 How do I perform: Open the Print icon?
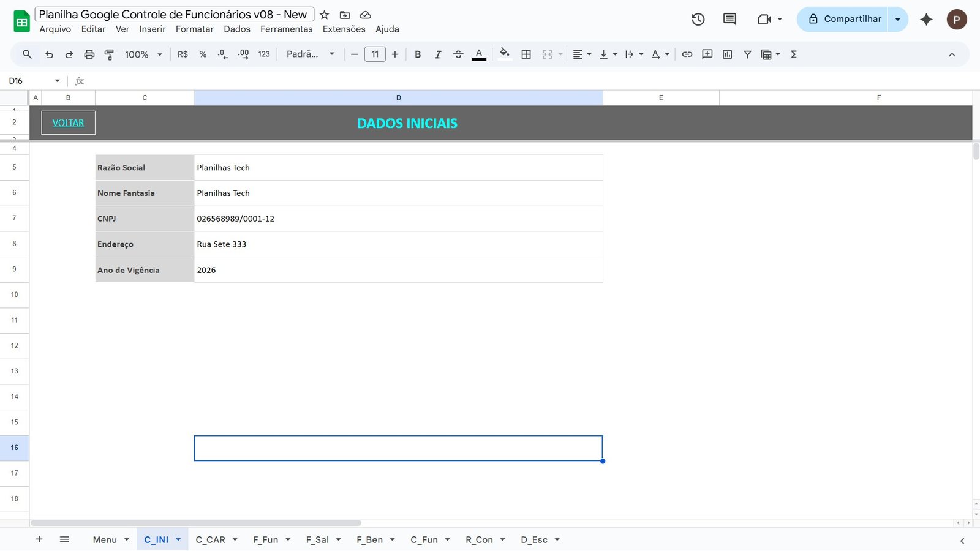click(x=89, y=54)
